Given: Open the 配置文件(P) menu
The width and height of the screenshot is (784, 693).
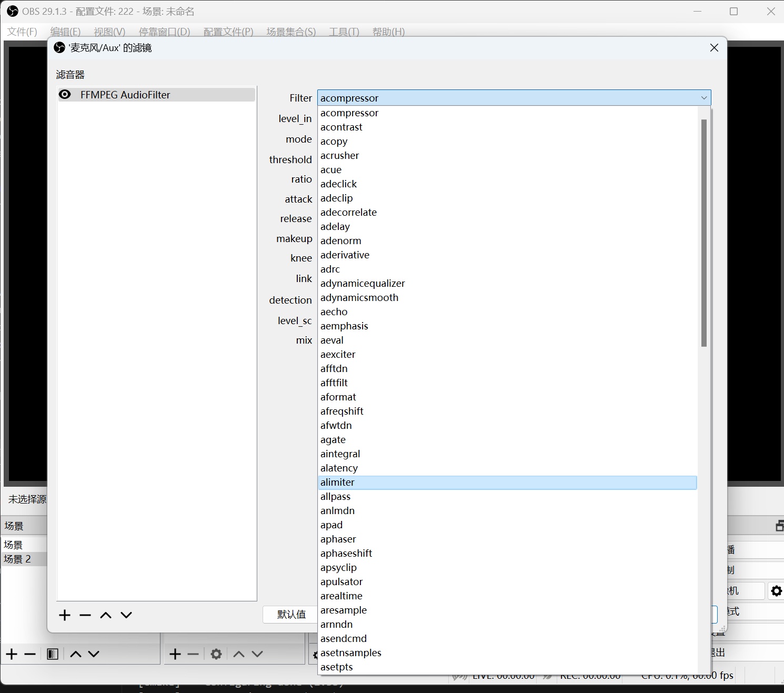Looking at the screenshot, I should tap(228, 32).
